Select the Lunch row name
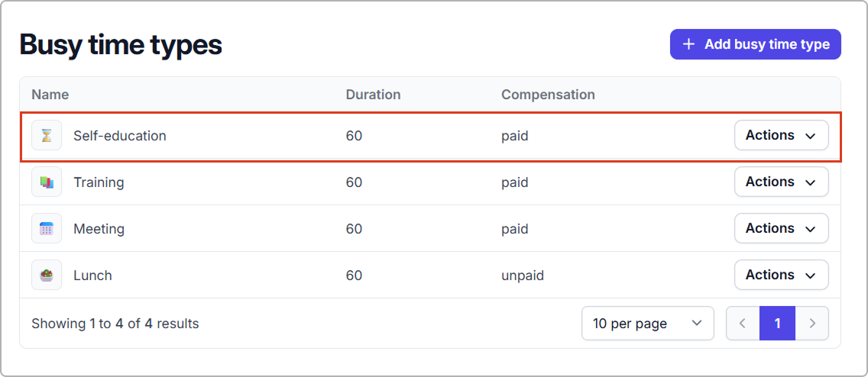The height and width of the screenshot is (377, 868). pos(92,275)
